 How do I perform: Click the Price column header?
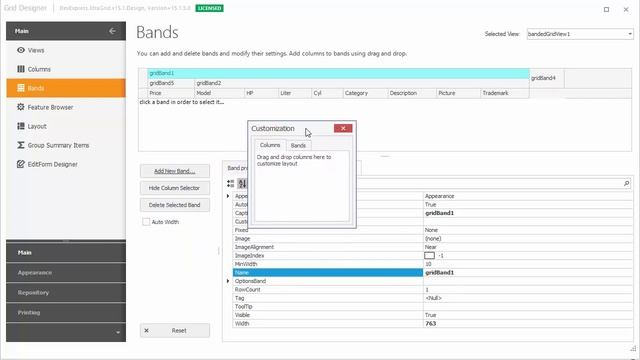(171, 93)
